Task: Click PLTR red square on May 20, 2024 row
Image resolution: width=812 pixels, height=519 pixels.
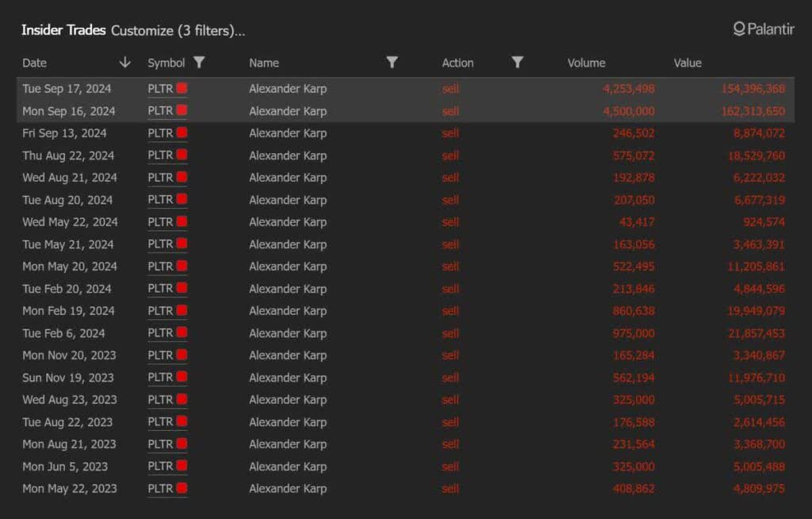Action: pos(182,266)
